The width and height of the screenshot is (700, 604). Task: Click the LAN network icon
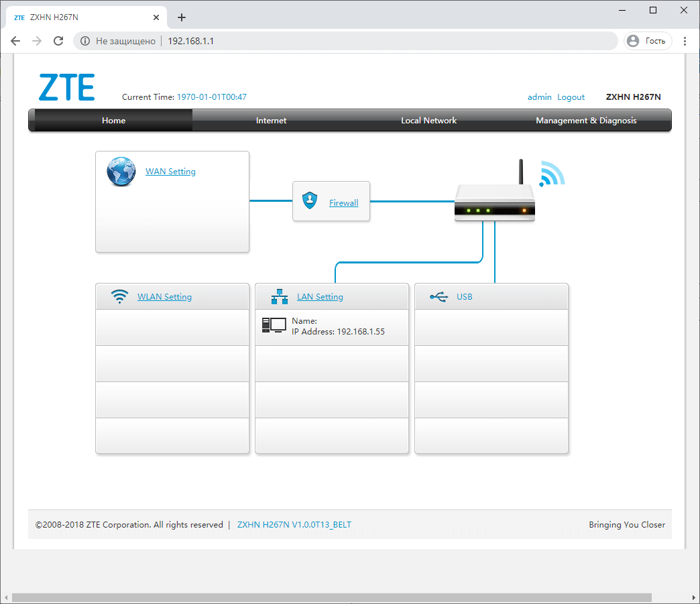(x=279, y=297)
